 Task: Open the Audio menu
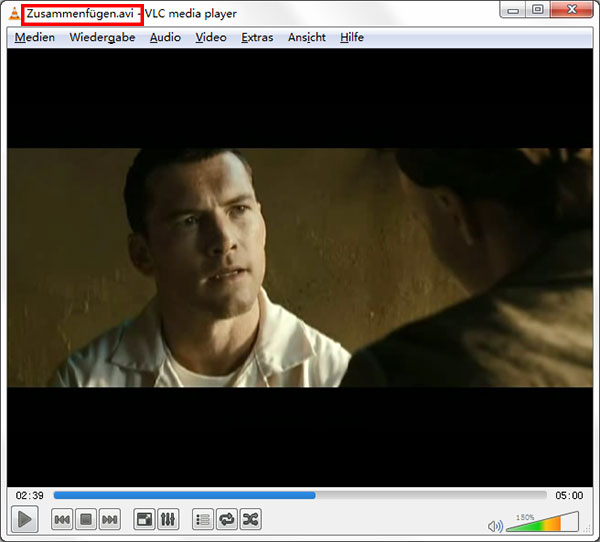[165, 38]
